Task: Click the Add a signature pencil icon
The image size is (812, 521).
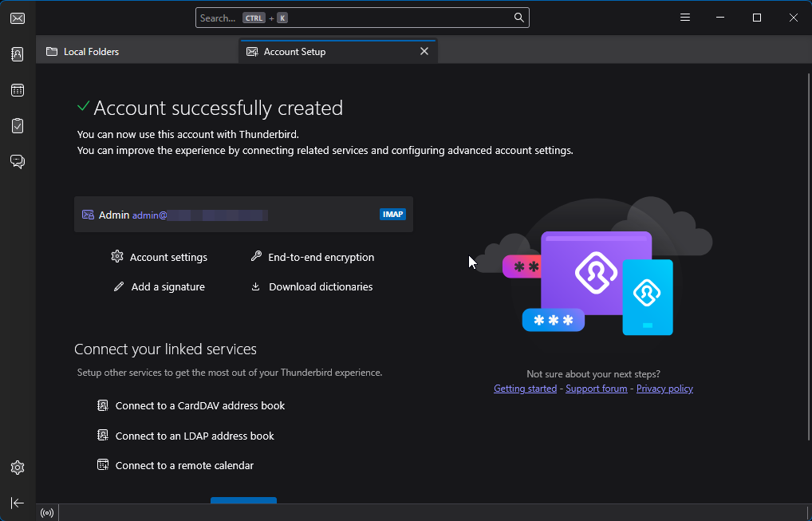Action: [x=119, y=286]
